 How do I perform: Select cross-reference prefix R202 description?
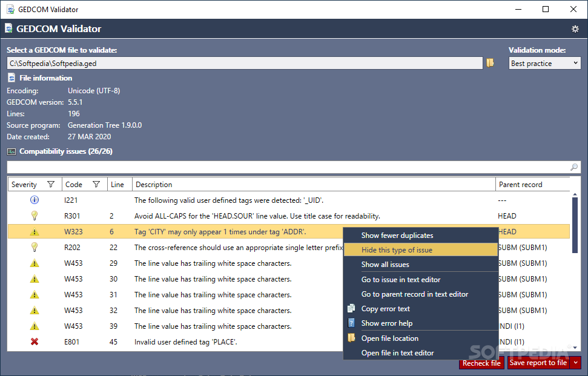[x=239, y=248]
